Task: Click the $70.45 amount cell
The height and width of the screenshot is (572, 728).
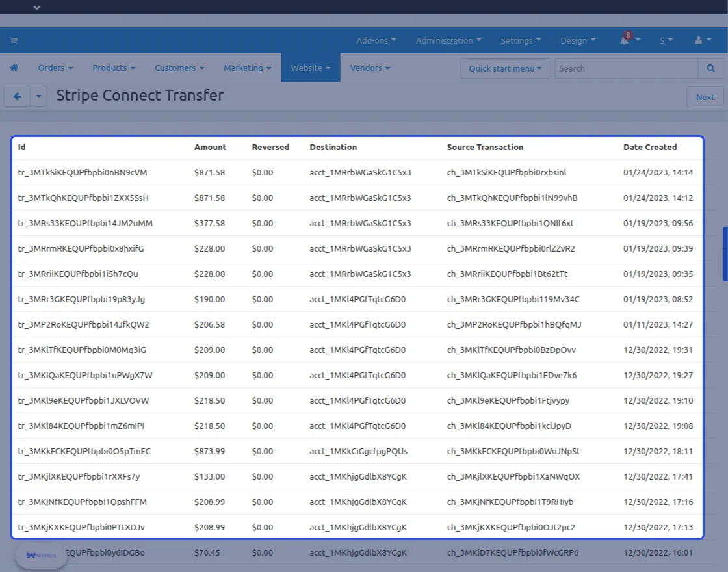Action: point(207,553)
